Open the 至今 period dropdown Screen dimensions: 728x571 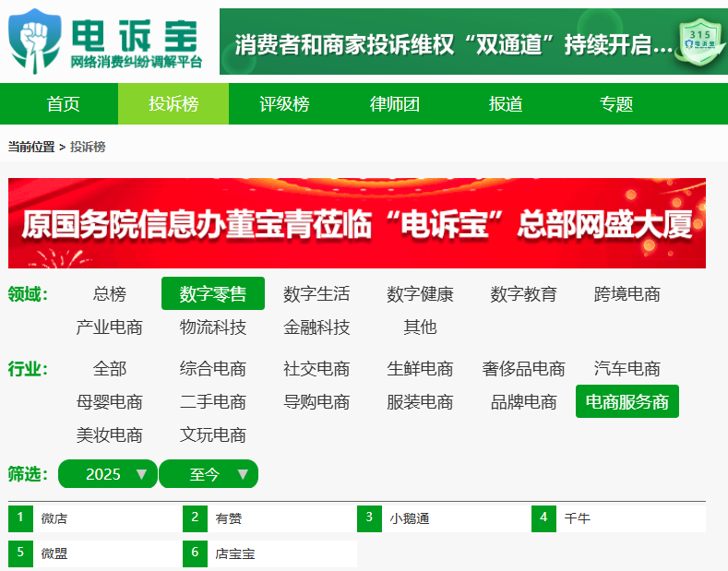209,474
